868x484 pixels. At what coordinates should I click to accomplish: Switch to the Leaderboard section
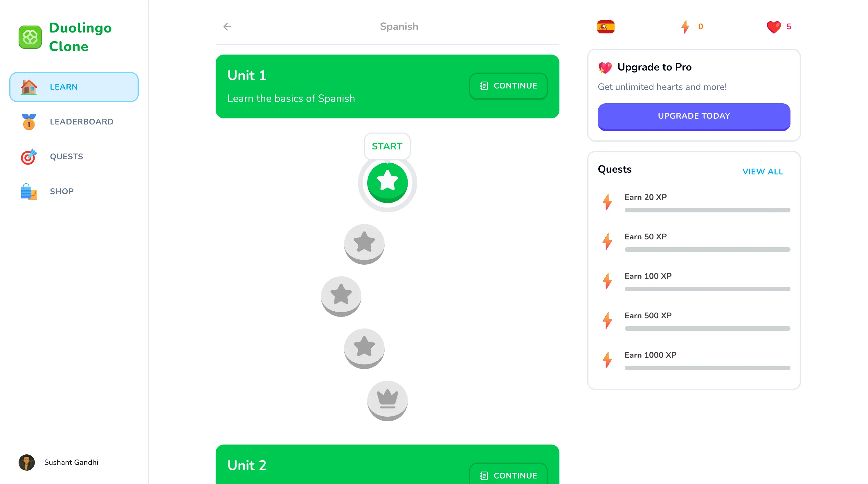click(82, 122)
